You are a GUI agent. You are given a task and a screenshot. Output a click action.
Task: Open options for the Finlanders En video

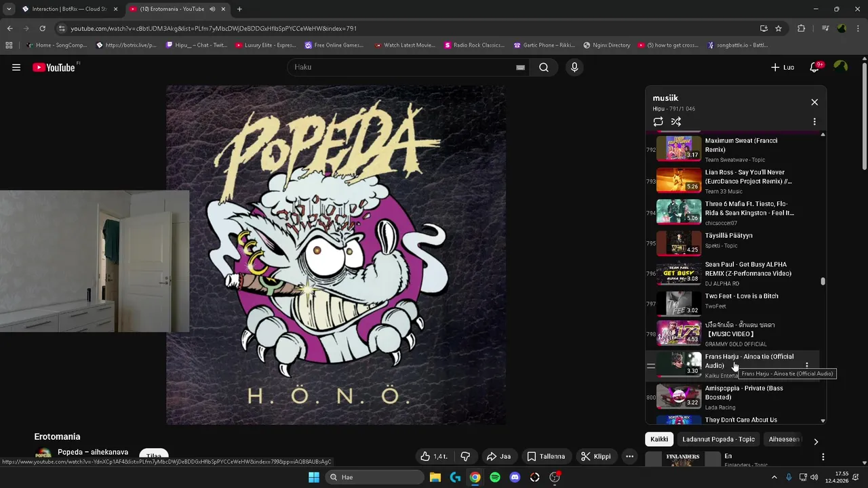[823, 457]
